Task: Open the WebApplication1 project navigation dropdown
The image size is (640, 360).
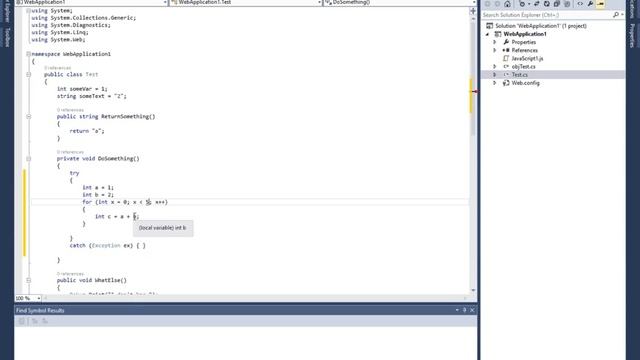Action: pyautogui.click(x=165, y=2)
